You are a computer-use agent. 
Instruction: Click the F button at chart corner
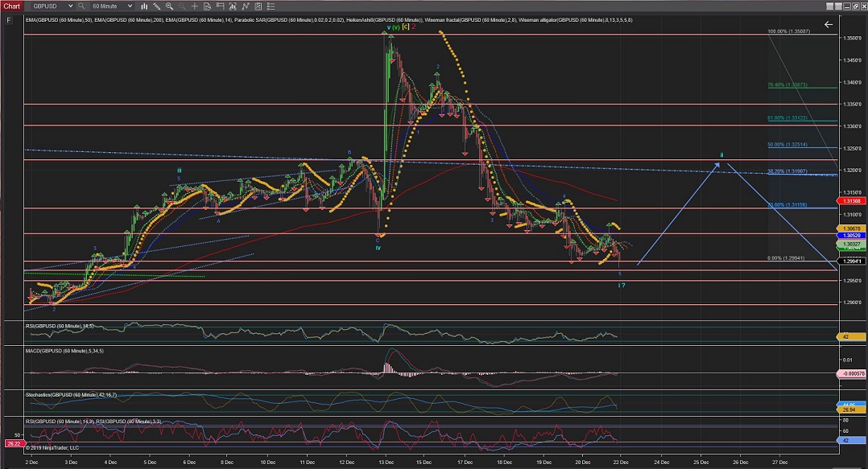tap(9, 20)
